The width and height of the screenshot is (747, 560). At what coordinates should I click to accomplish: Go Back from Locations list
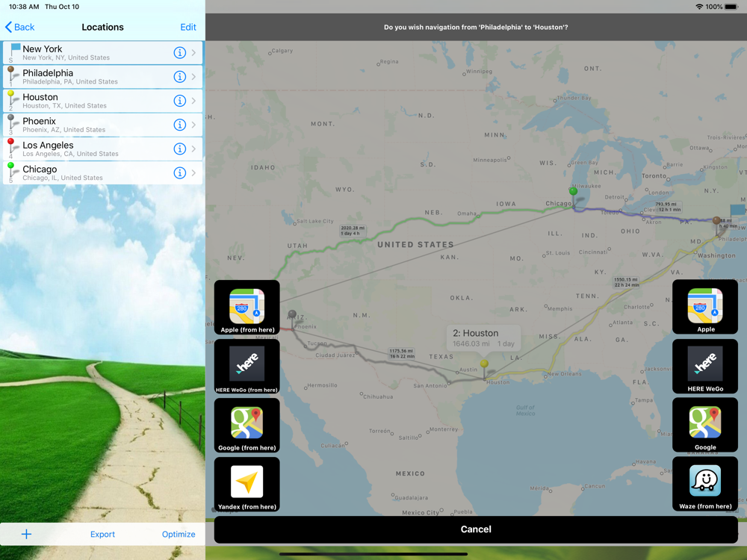click(20, 27)
